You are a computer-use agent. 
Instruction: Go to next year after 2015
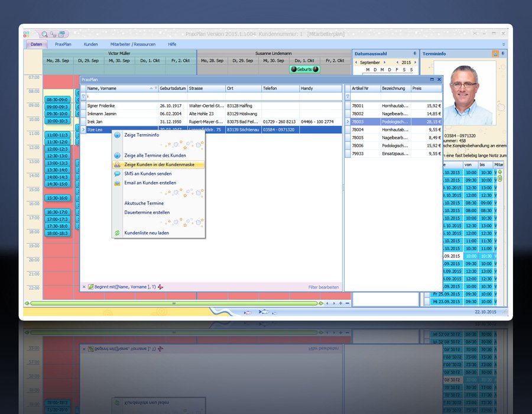[x=415, y=63]
